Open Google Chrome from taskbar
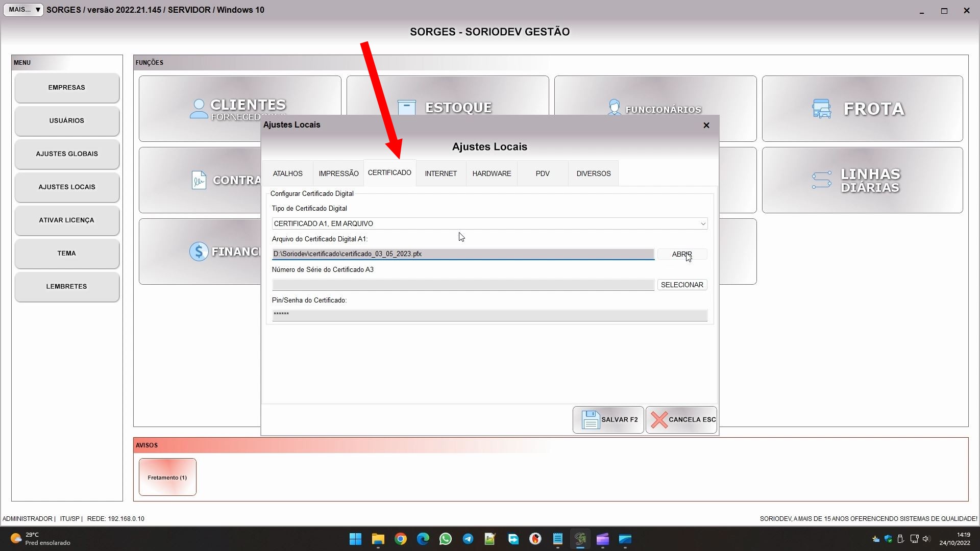The height and width of the screenshot is (551, 980). [401, 539]
